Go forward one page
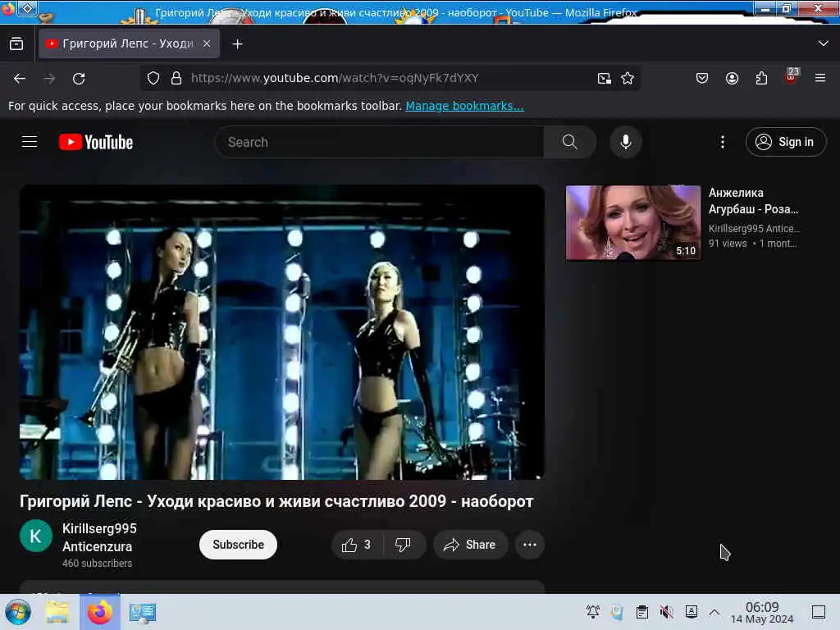This screenshot has height=630, width=840. [x=49, y=78]
